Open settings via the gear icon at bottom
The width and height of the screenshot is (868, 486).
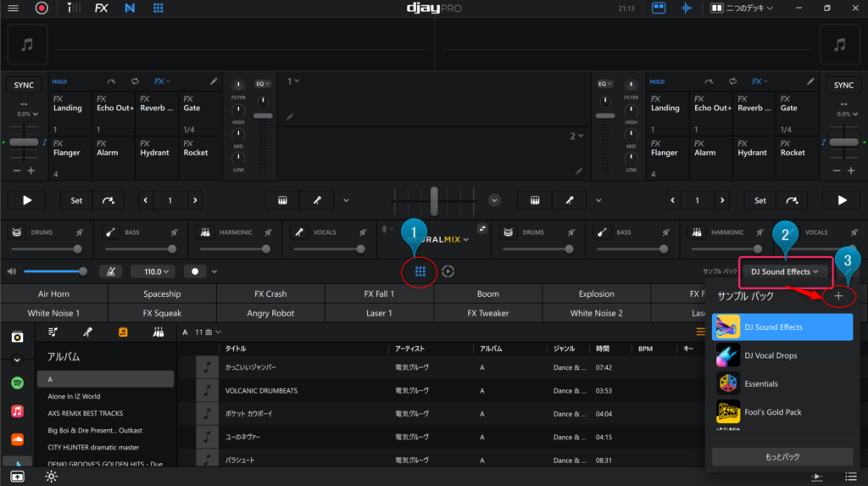tap(52, 477)
